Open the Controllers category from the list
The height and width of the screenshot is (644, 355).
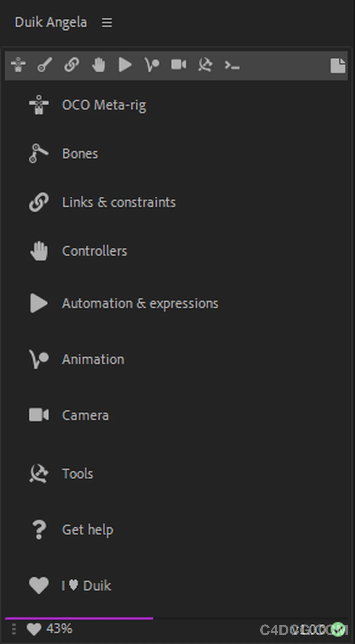point(94,251)
